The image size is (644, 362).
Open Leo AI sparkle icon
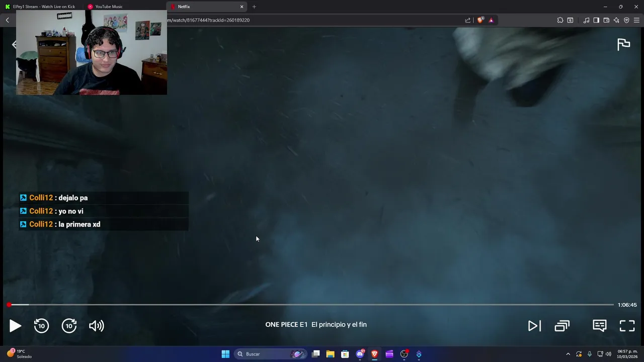coord(616,20)
